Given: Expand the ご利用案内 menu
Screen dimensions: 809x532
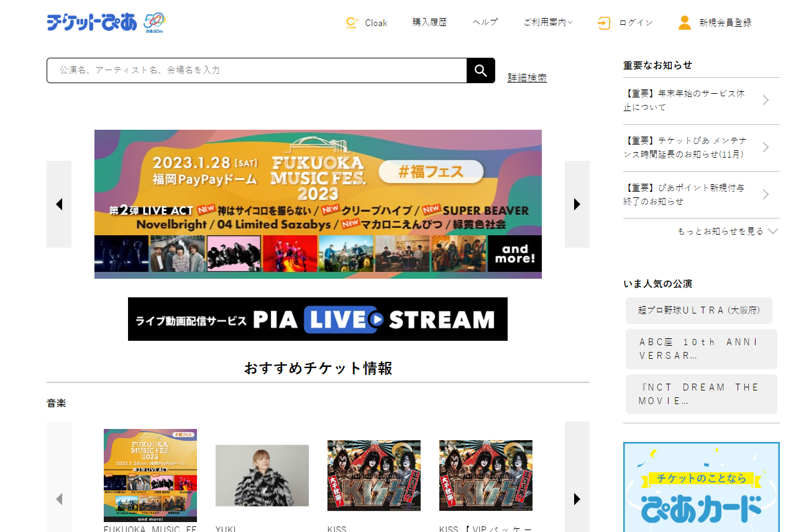Looking at the screenshot, I should (x=547, y=22).
